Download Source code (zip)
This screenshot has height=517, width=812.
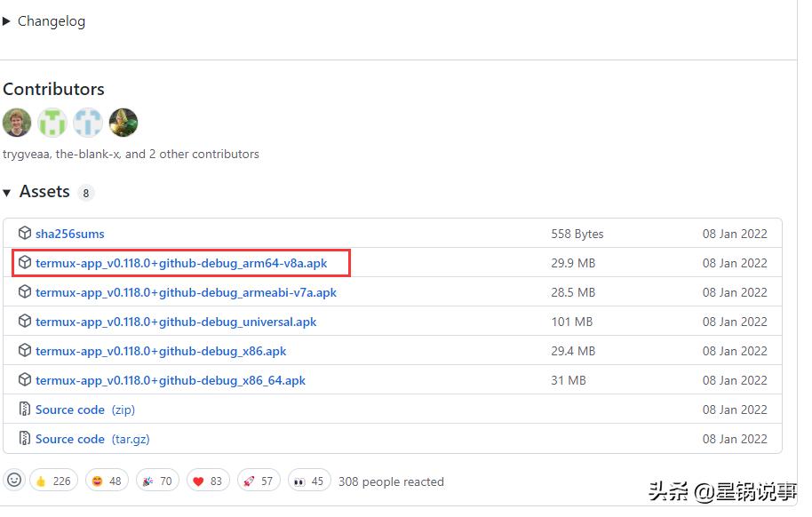85,410
